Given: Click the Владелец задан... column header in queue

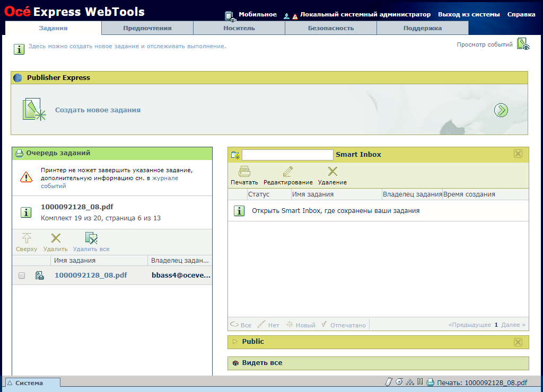Looking at the screenshot, I should pyautogui.click(x=180, y=261).
